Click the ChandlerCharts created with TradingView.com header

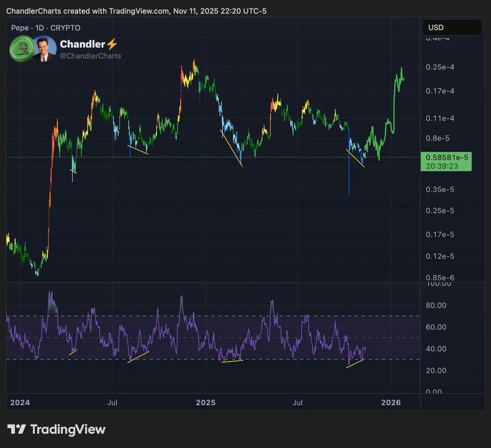point(136,11)
